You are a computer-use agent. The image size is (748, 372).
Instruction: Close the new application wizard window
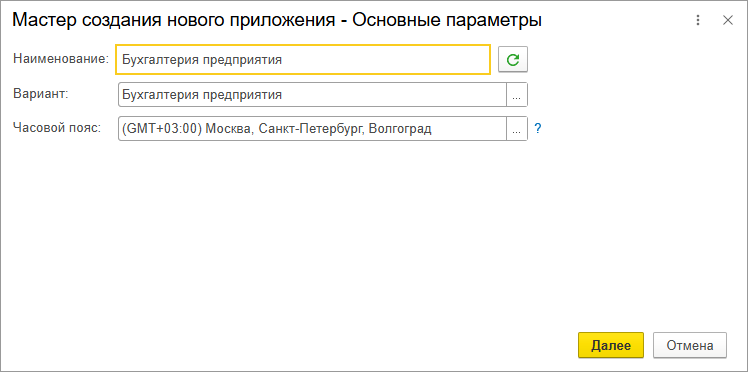tap(727, 20)
